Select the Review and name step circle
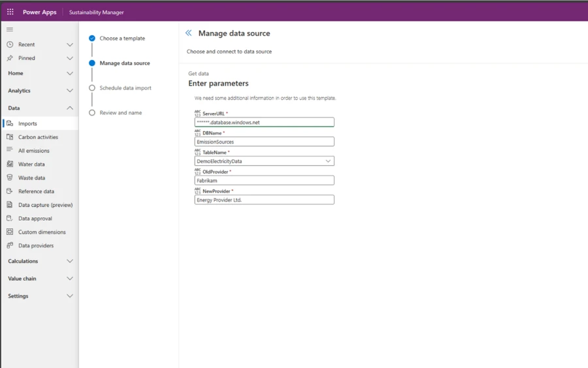Image resolution: width=588 pixels, height=368 pixels. 92,113
